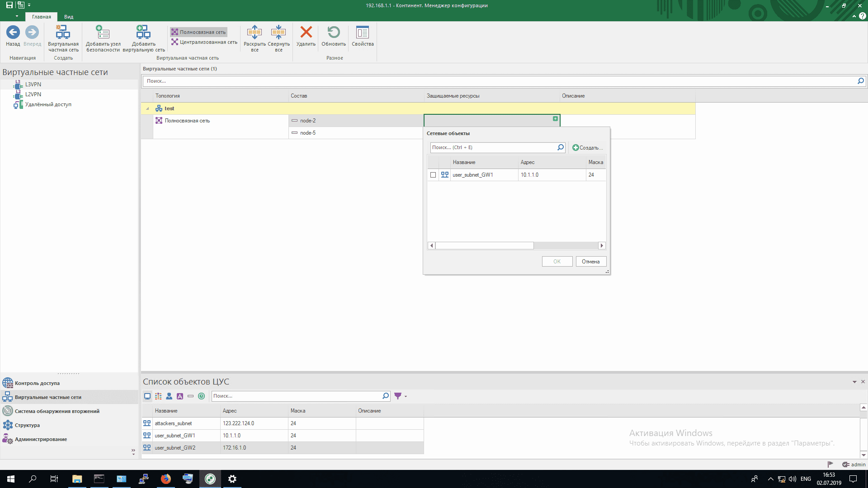This screenshot has width=868, height=488.
Task: Click the red Delete X icon
Action: coord(306,33)
